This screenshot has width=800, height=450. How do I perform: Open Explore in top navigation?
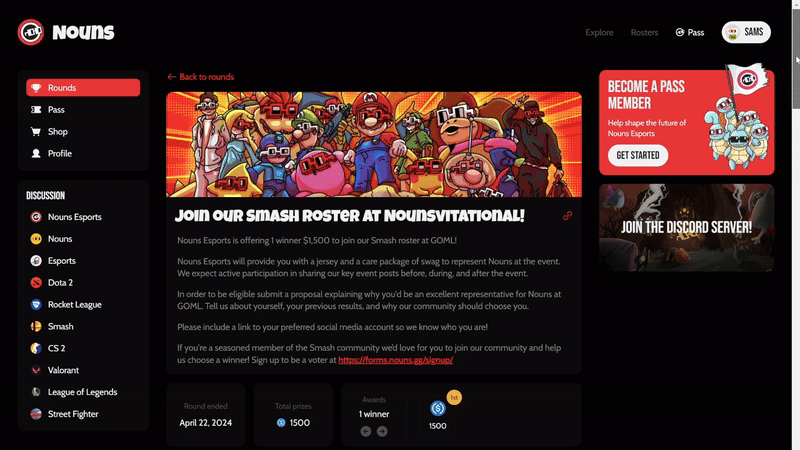click(599, 33)
